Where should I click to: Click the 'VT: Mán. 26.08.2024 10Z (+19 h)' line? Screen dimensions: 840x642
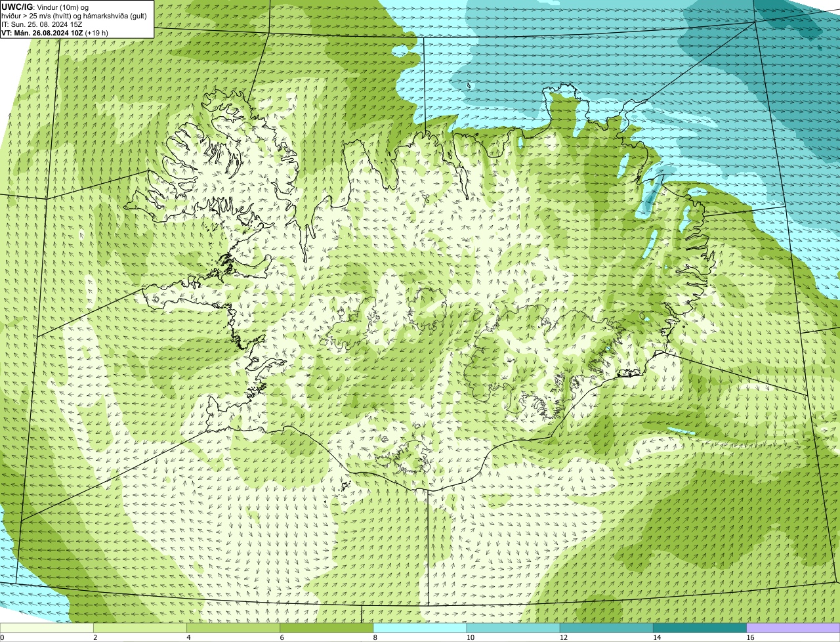pos(55,33)
